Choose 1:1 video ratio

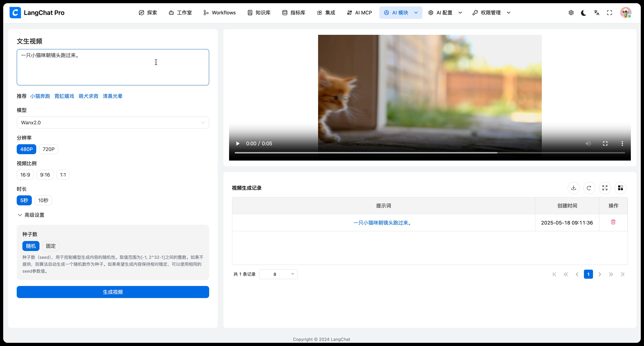pyautogui.click(x=63, y=175)
